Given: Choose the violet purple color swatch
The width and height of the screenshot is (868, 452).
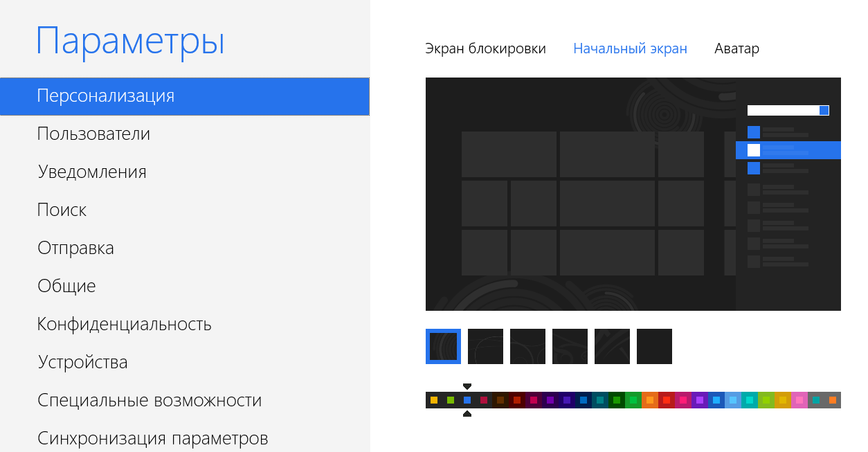Looking at the screenshot, I should click(700, 400).
